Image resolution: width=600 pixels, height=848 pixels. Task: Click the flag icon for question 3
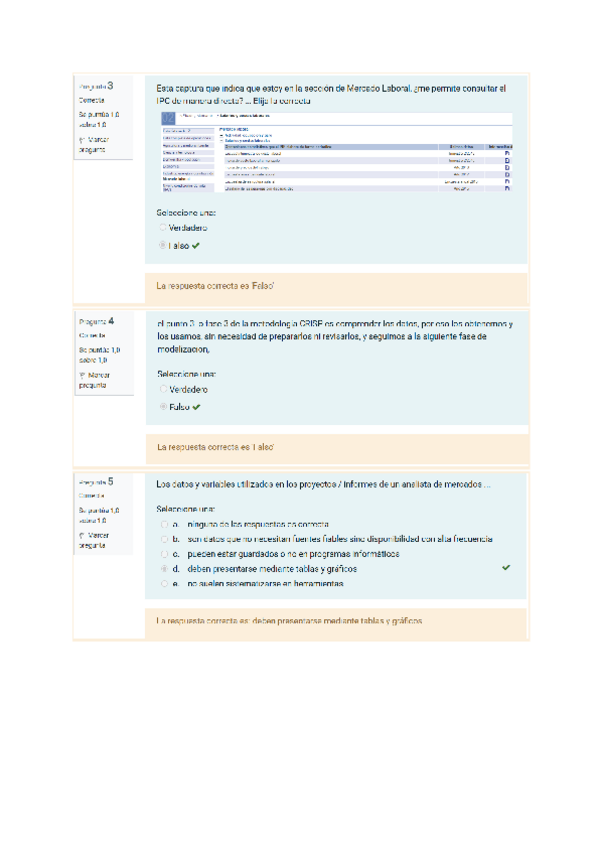(x=81, y=140)
